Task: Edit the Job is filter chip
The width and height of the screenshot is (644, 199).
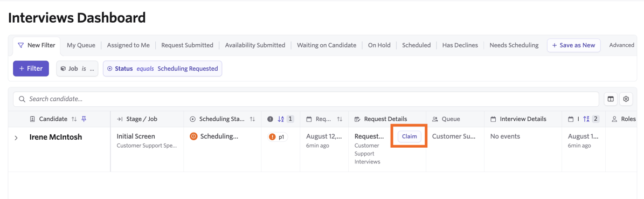Action: 77,68
